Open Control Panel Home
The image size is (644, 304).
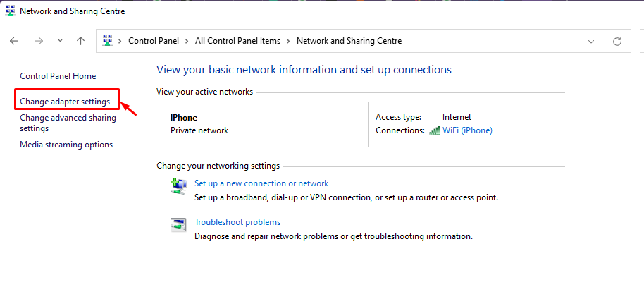click(x=58, y=76)
